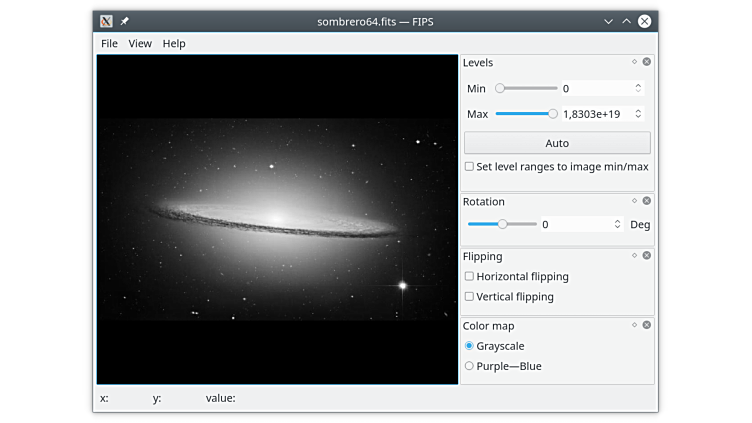Click the Max level slider
Screen dimensions: 752x423
(526, 114)
